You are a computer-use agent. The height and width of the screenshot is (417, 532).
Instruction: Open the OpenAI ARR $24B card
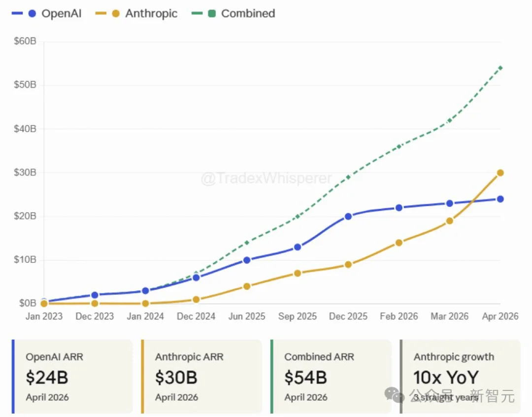(72, 376)
